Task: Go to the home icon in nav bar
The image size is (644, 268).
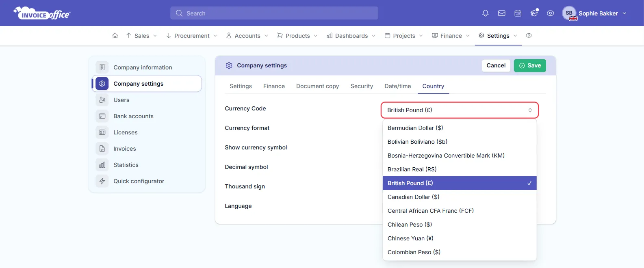Action: (115, 36)
